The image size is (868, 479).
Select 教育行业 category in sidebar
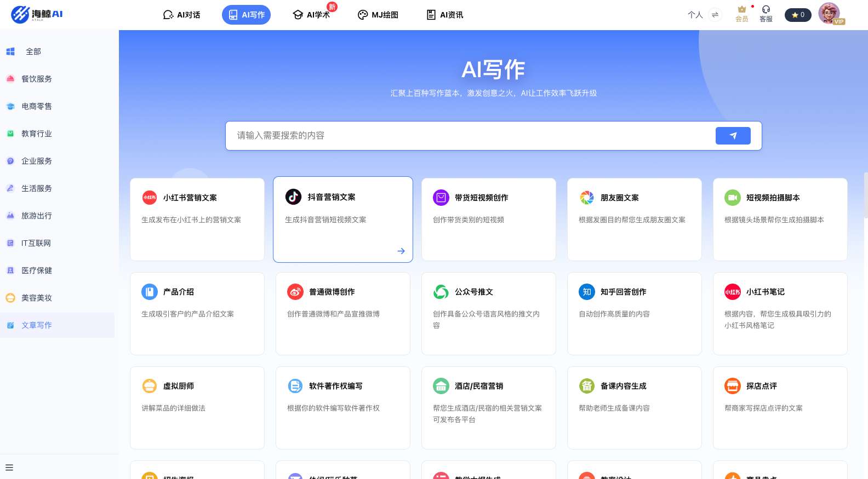(57, 134)
